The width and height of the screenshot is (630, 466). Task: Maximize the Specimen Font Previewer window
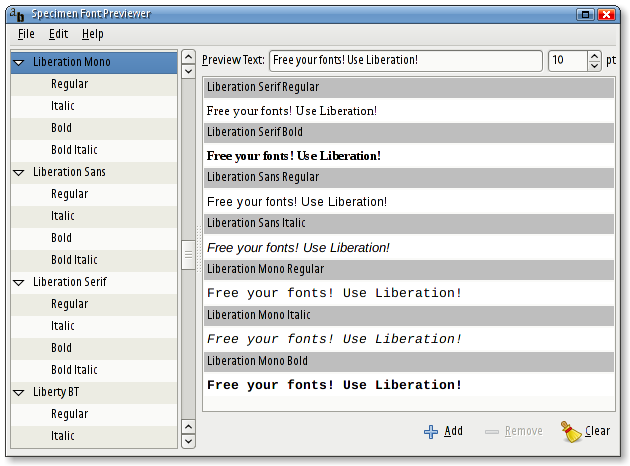[585, 15]
